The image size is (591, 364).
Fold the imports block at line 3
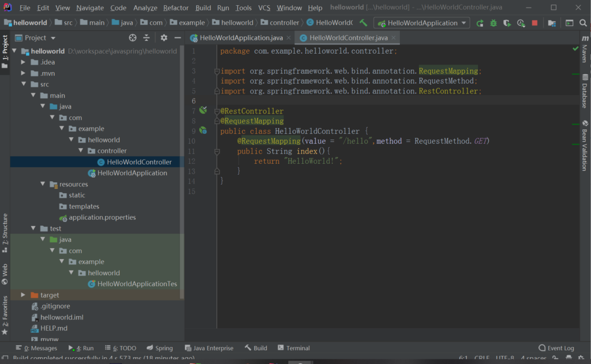point(217,71)
